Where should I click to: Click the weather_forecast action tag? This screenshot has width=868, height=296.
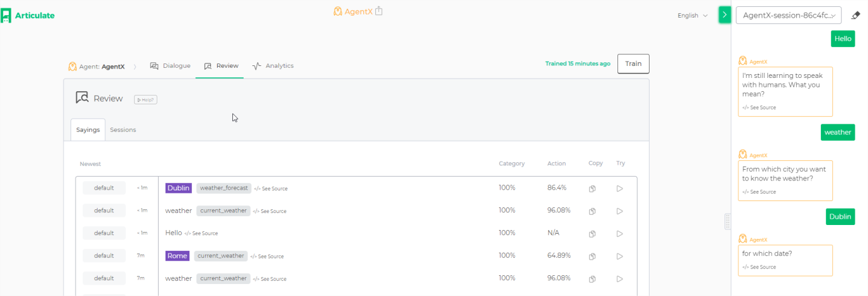point(223,188)
